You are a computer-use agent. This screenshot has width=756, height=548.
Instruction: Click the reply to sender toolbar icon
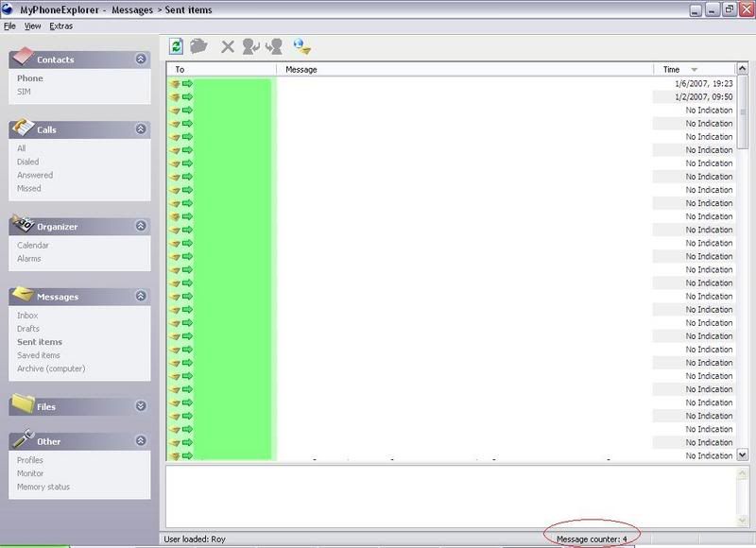pyautogui.click(x=250, y=46)
